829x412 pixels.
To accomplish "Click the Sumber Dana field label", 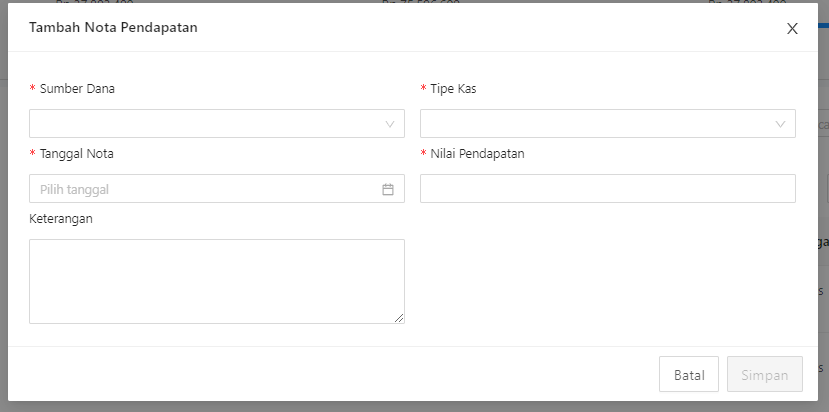I will (77, 89).
